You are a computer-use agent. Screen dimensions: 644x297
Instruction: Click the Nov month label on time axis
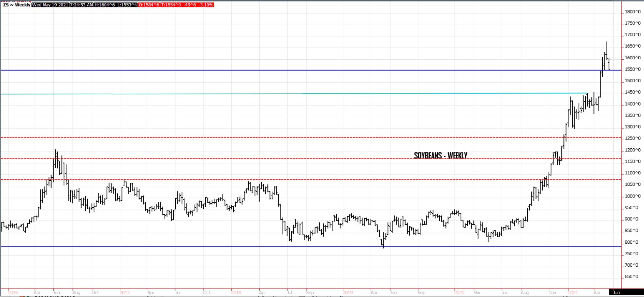pyautogui.click(x=553, y=292)
